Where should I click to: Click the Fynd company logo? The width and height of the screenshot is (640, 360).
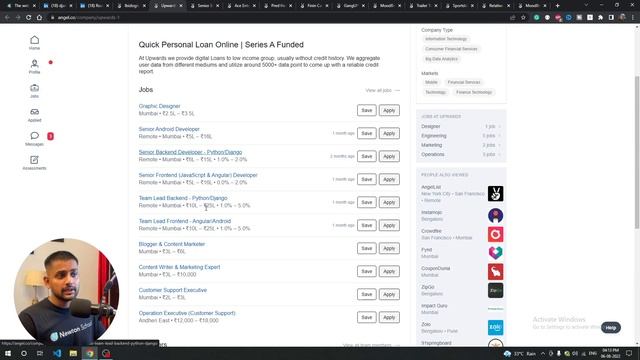496,253
